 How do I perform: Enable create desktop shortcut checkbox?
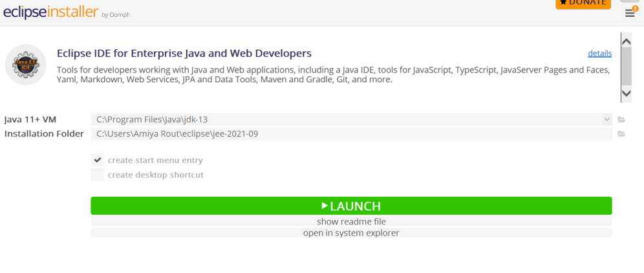pos(98,175)
